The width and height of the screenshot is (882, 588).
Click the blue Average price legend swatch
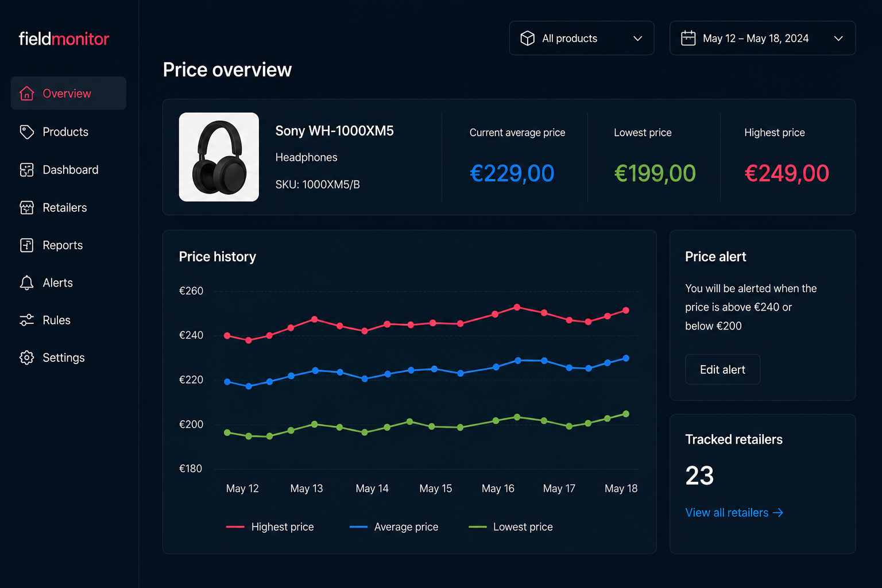[x=358, y=527]
